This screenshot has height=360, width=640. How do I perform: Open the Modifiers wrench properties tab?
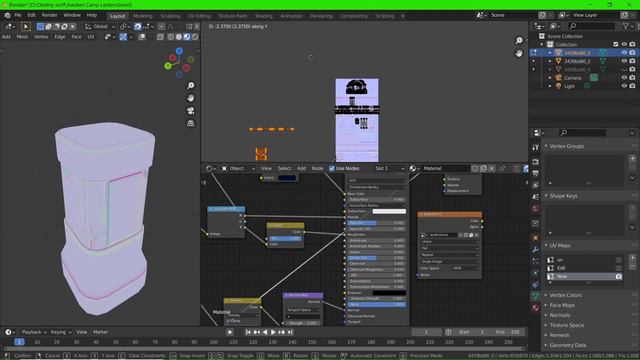tap(536, 249)
